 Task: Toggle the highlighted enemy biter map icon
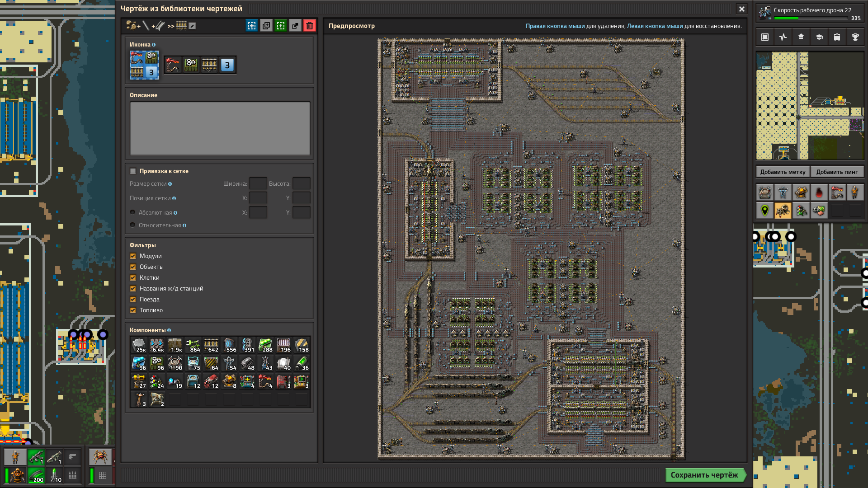pos(783,211)
